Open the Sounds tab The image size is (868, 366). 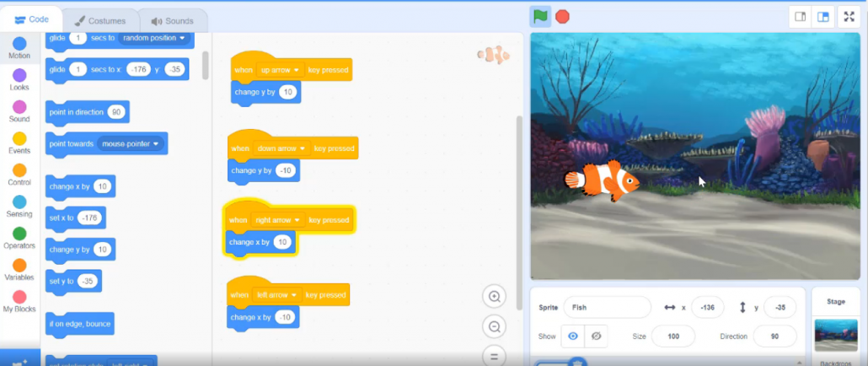coord(172,21)
